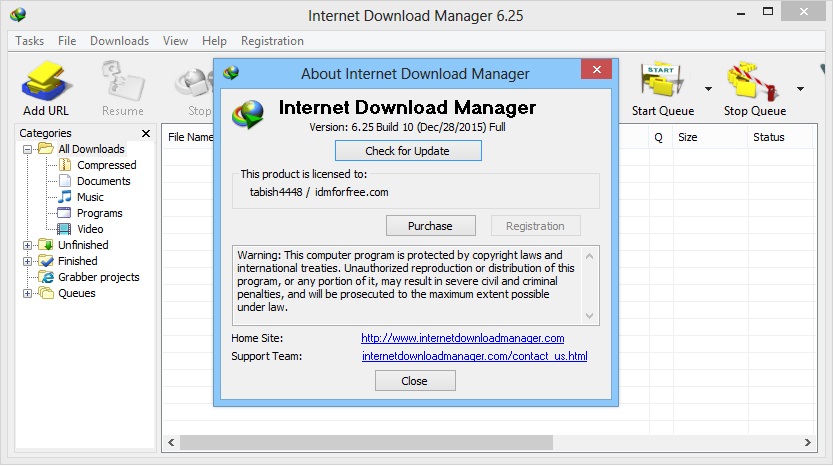Open the Stop Queue dropdown arrow
The height and width of the screenshot is (466, 833).
coord(800,89)
